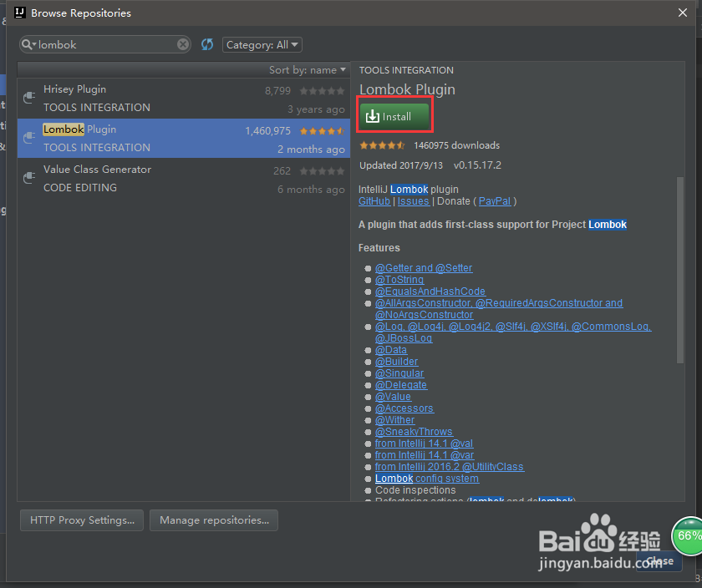The image size is (702, 588).
Task: Close the Browse Repositories dialog via X
Action: pyautogui.click(x=682, y=13)
